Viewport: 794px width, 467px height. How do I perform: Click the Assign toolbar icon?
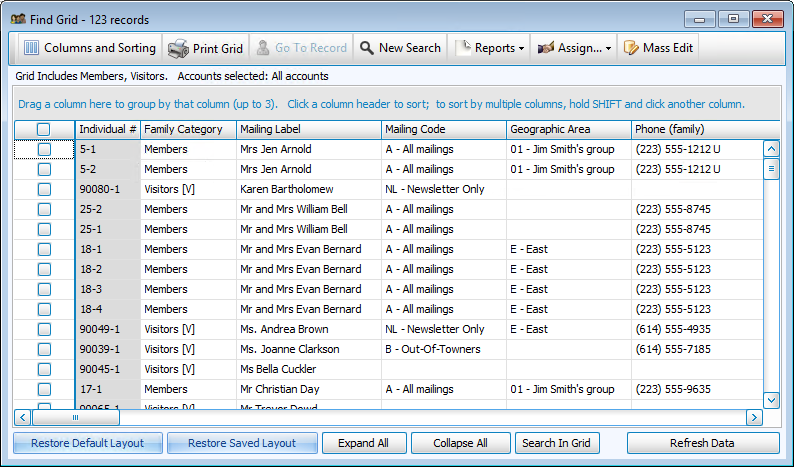pos(546,48)
